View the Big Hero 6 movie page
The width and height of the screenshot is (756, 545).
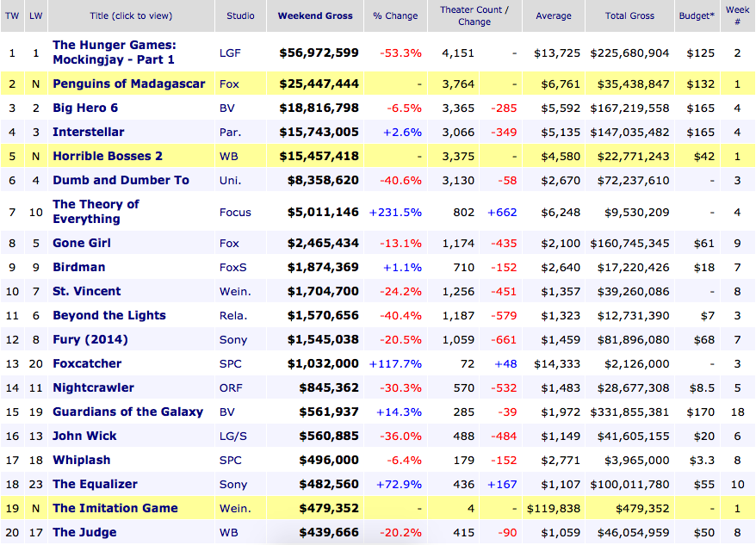[85, 108]
